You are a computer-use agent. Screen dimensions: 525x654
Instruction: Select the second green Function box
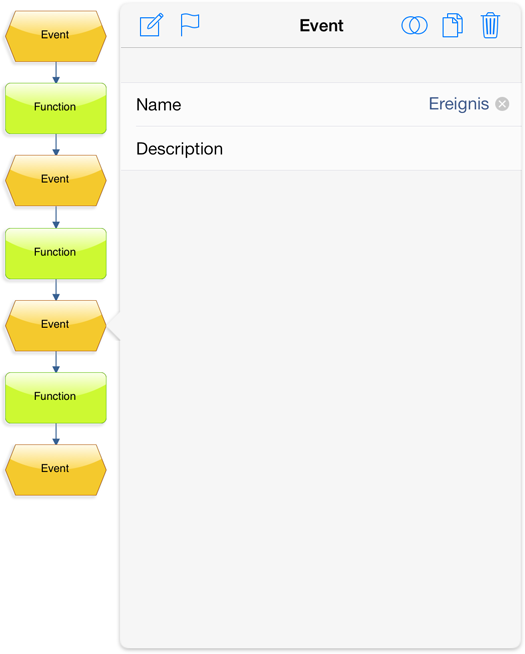click(55, 254)
